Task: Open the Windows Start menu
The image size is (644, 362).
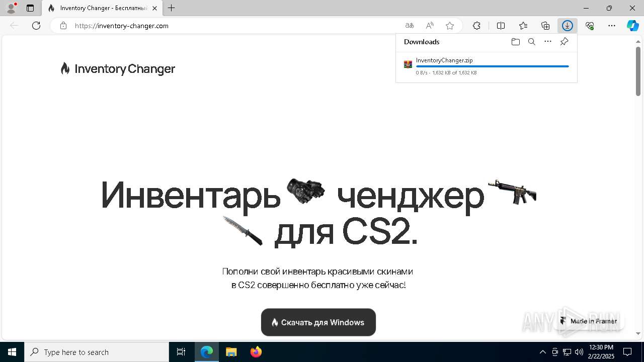Action: tap(12, 352)
